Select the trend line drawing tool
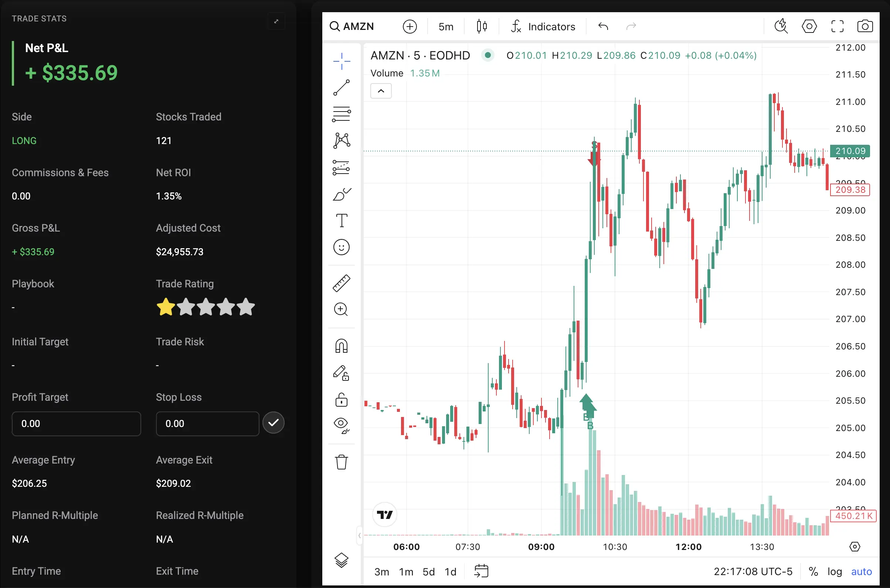 coord(341,87)
